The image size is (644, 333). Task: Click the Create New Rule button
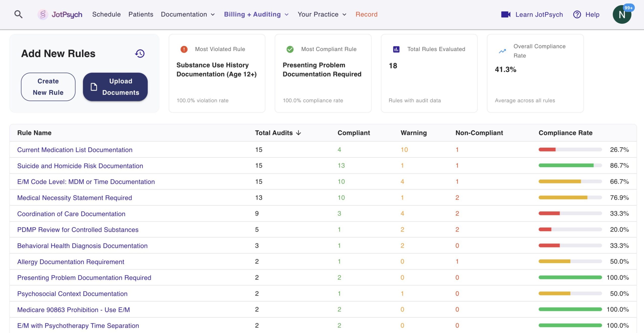coord(48,87)
